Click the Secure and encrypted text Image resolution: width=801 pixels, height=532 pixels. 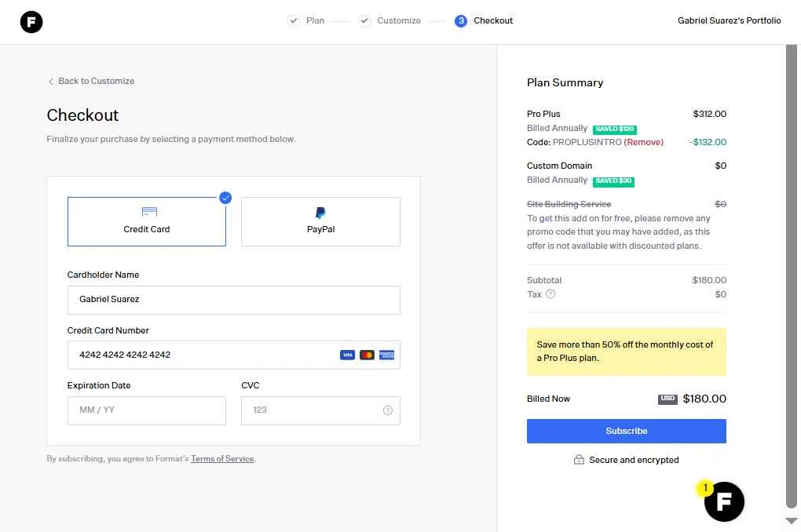click(x=634, y=460)
